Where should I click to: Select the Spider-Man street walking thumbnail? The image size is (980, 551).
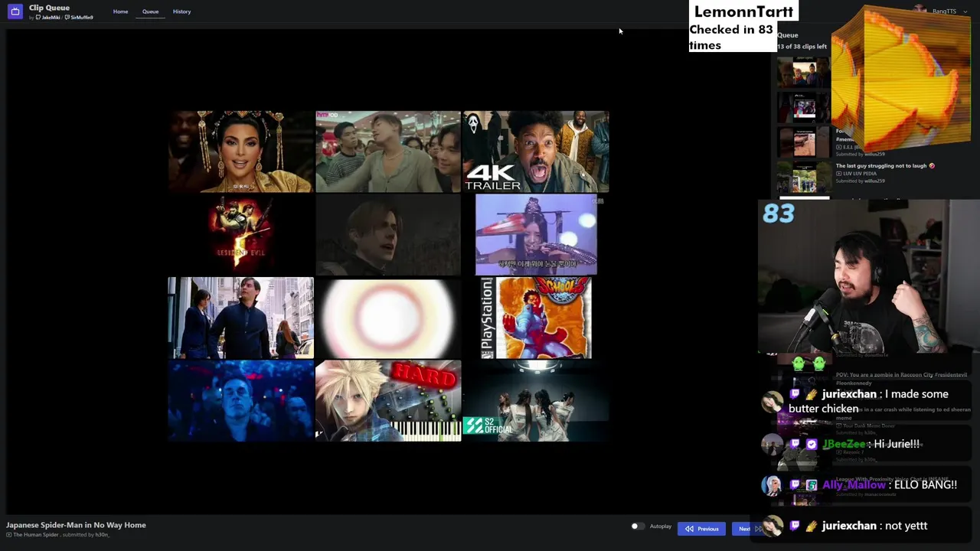click(x=240, y=318)
